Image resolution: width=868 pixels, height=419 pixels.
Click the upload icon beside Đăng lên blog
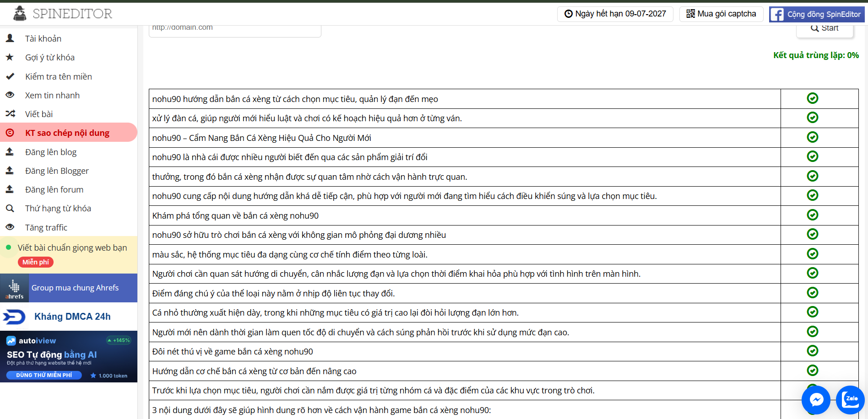10,152
